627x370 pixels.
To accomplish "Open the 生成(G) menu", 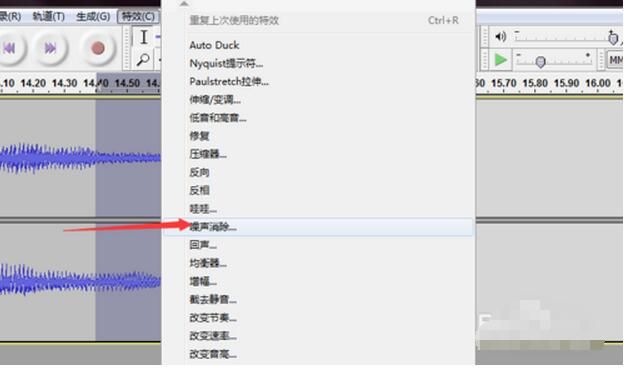I will pos(93,16).
